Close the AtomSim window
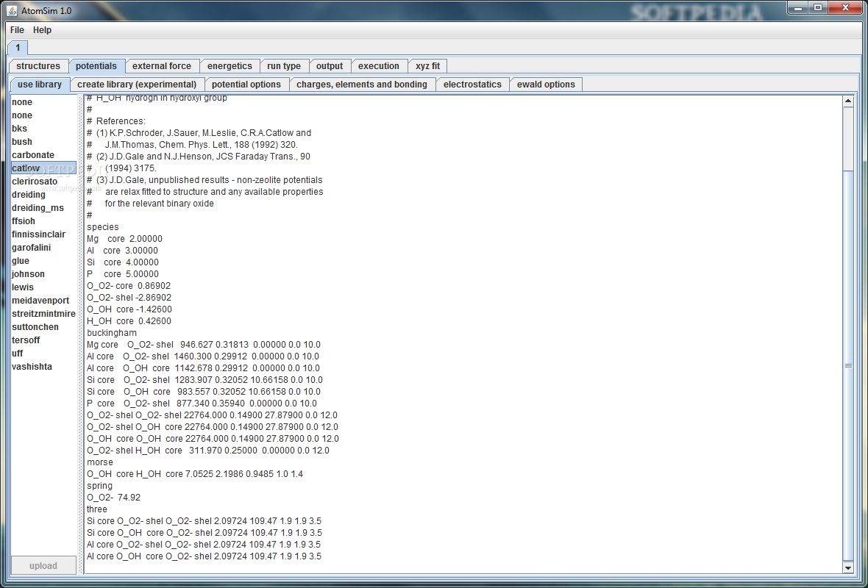Image resolution: width=868 pixels, height=588 pixels. click(x=845, y=8)
